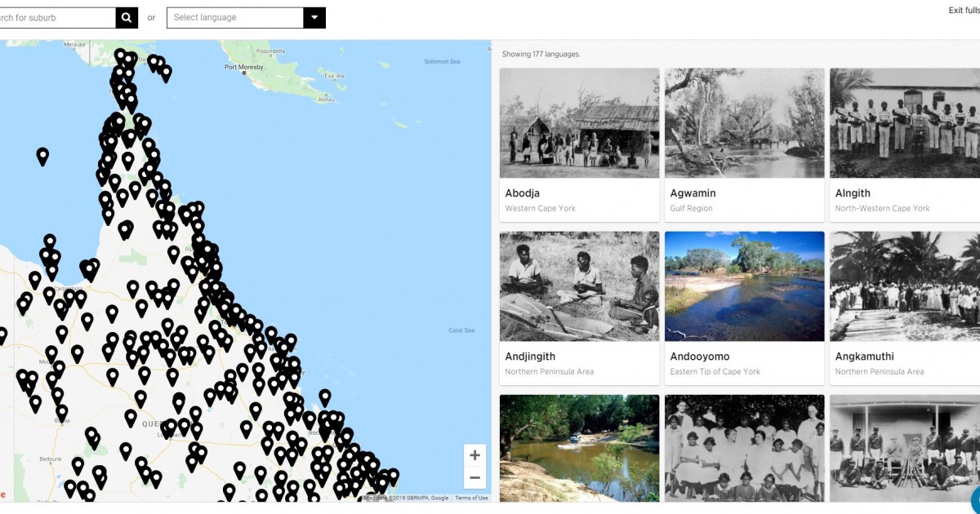Open the Agwamin language thumbnail
The image size is (980, 514).
(745, 123)
